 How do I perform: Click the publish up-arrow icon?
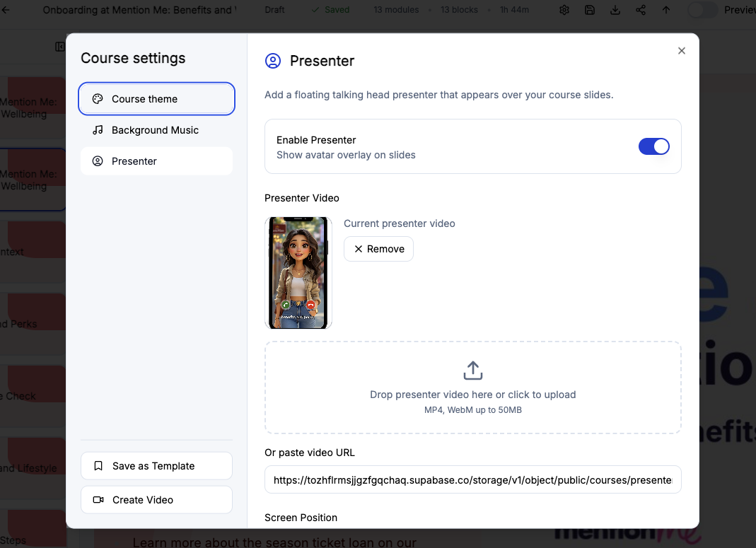(665, 10)
